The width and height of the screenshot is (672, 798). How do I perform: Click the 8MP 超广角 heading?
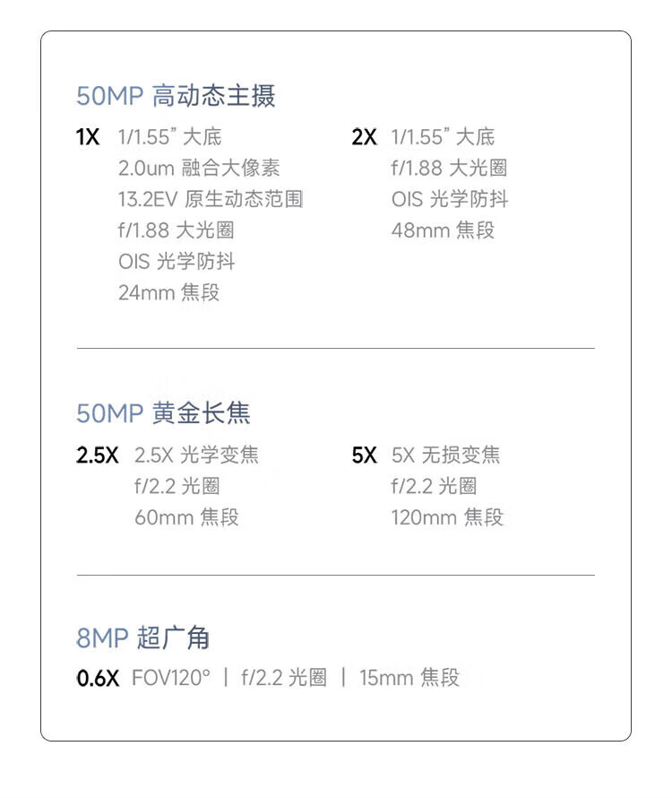coord(143,638)
